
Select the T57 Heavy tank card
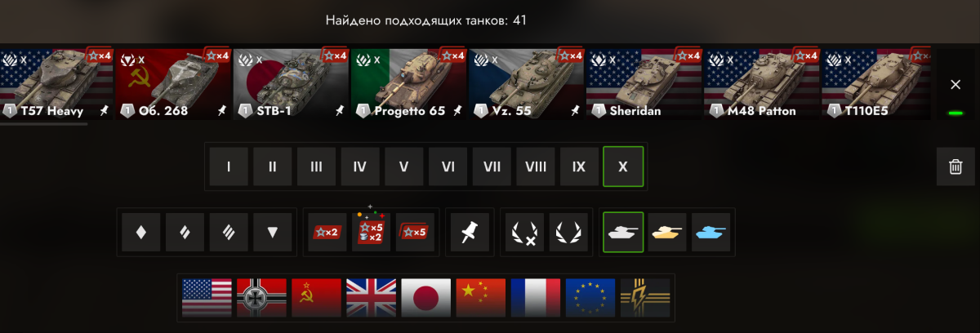[x=56, y=84]
